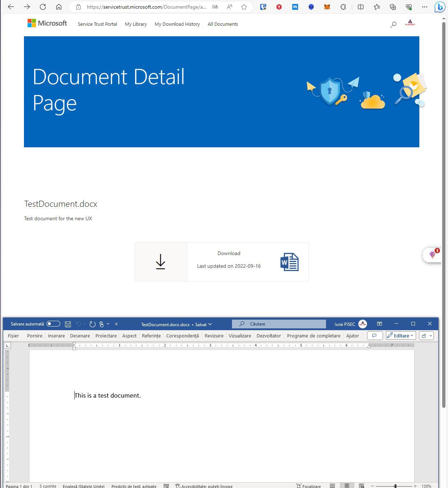Reload the browser page
This screenshot has width=448, height=488.
coord(43,7)
